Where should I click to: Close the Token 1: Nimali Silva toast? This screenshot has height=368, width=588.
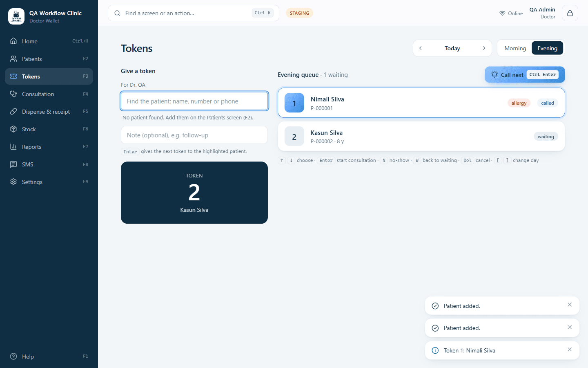coord(570,349)
